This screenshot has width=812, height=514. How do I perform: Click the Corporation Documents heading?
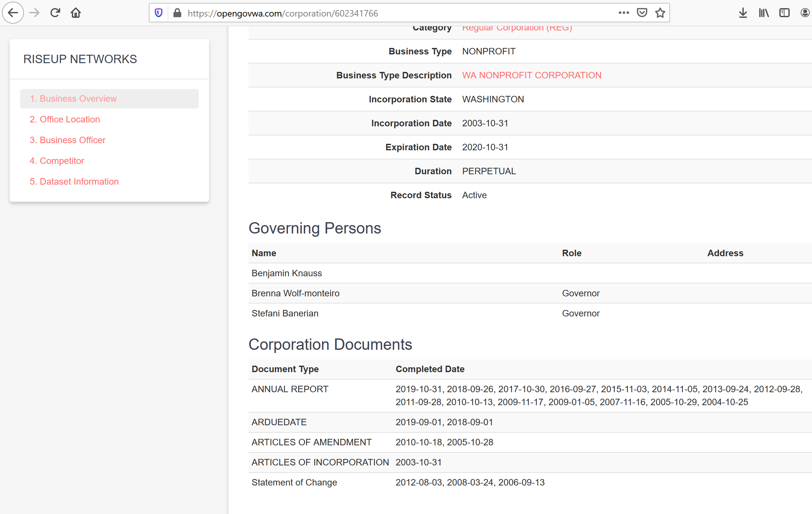click(330, 345)
